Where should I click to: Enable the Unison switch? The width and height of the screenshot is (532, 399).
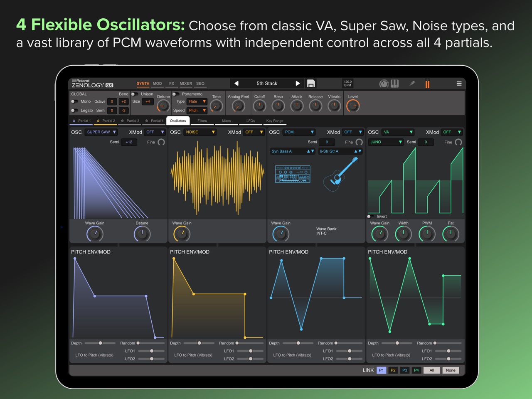click(x=134, y=94)
